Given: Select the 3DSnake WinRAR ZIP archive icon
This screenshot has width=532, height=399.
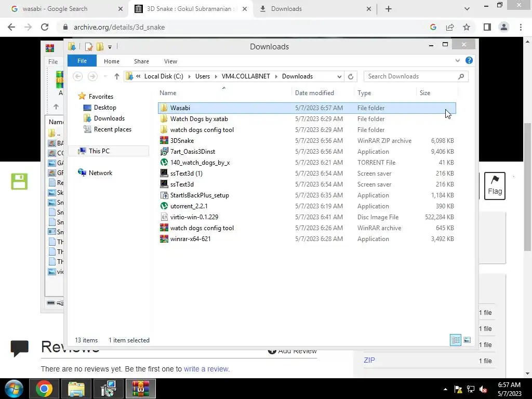Looking at the screenshot, I should tap(164, 140).
